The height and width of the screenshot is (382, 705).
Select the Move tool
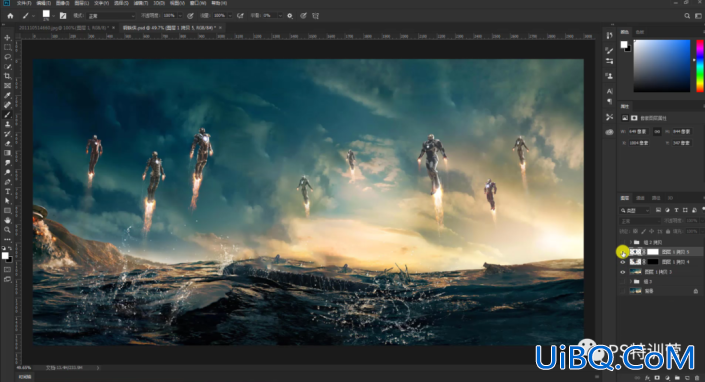[8, 38]
